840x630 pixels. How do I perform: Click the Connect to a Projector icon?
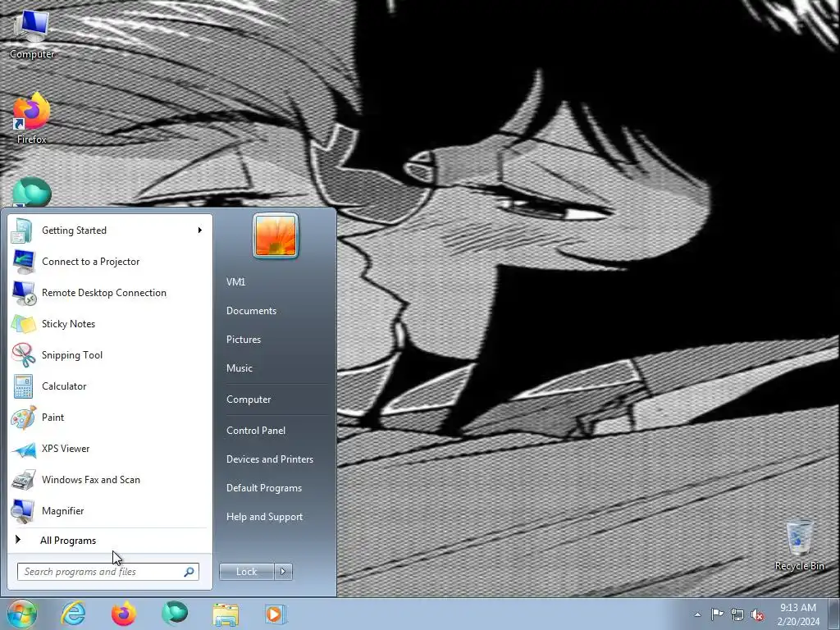pos(23,262)
